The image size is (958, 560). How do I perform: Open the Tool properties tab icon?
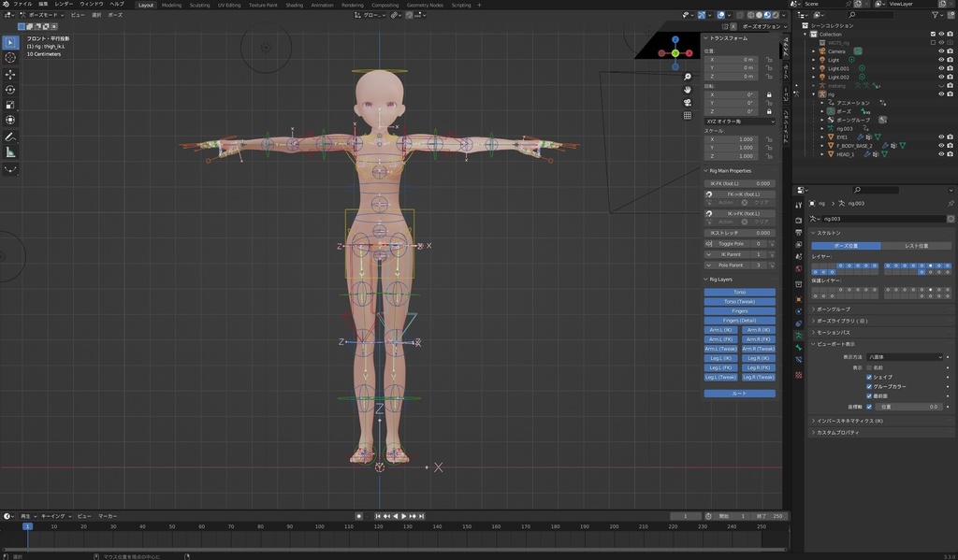(x=799, y=205)
